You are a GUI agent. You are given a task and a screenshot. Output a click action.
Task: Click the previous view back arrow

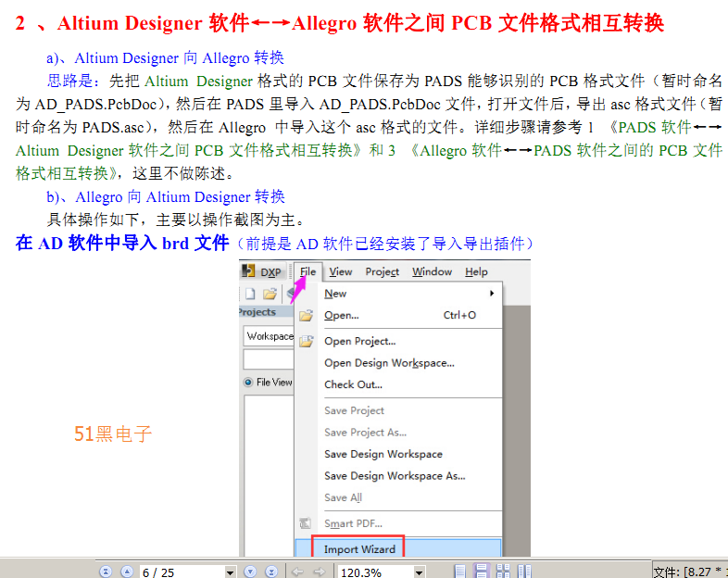pyautogui.click(x=297, y=572)
